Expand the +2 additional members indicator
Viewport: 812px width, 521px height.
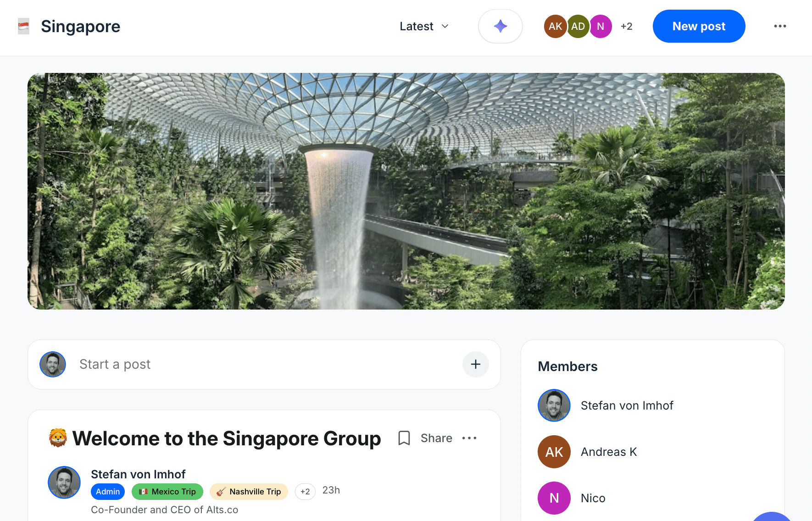click(626, 26)
